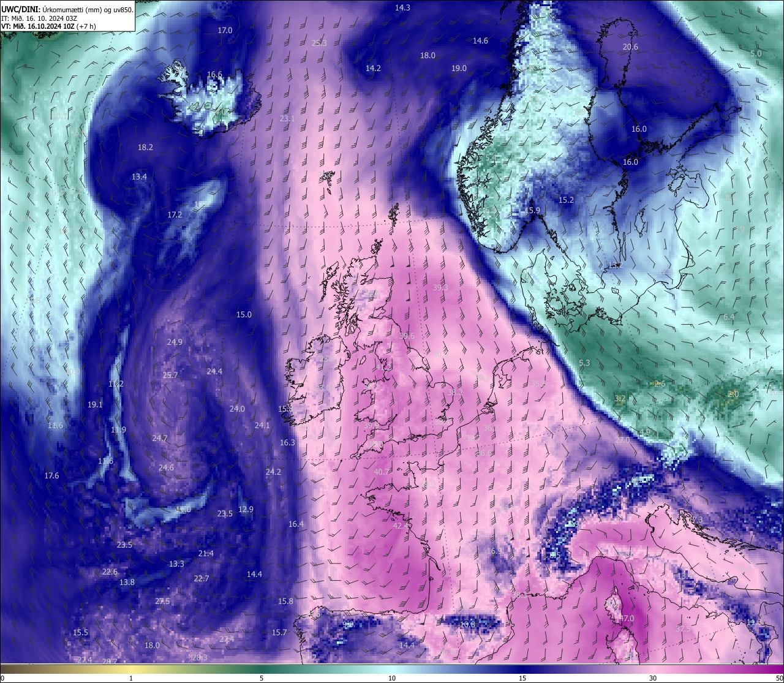
Task: Click the 22.7 value label
Action: [x=201, y=578]
